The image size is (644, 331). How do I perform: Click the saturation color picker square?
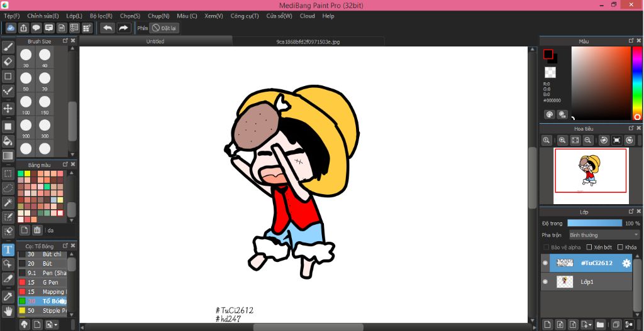pyautogui.click(x=601, y=84)
